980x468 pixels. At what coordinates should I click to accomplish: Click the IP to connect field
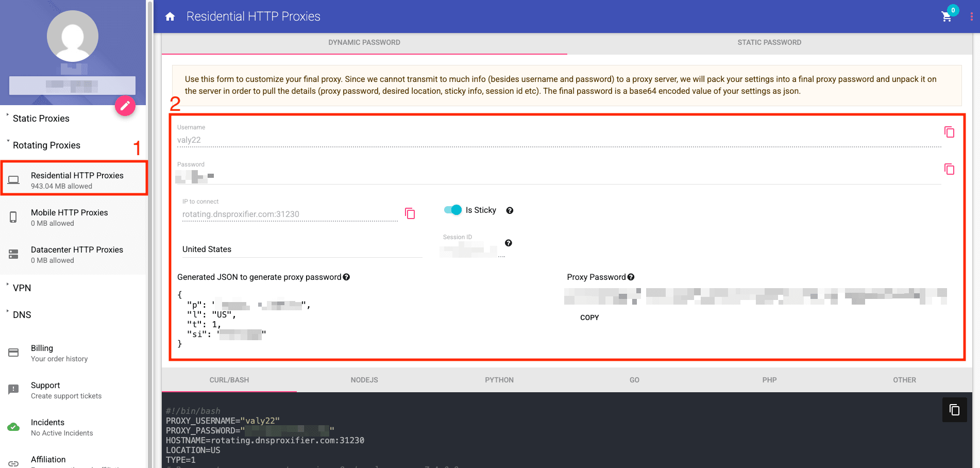click(x=290, y=214)
